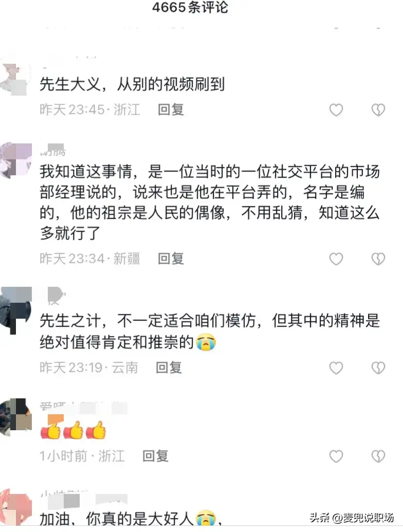Like the 先生大义 comment from 浙江
Viewport: 403px width, 532px height.
336,110
